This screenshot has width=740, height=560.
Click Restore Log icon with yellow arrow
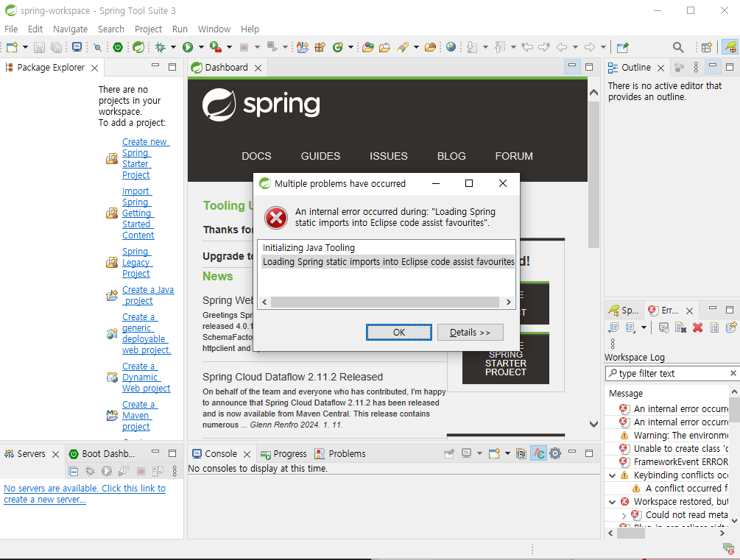click(x=731, y=327)
